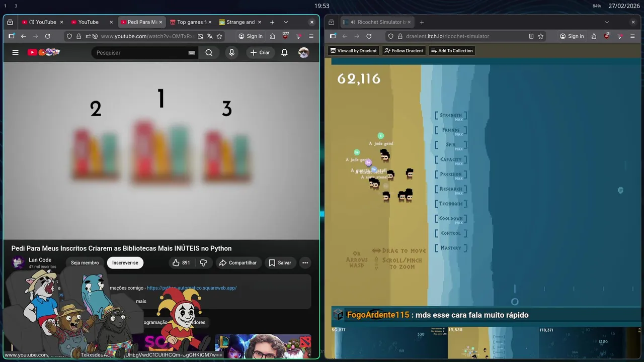List all tabs in itch.io window
The image size is (644, 362).
coord(607,22)
